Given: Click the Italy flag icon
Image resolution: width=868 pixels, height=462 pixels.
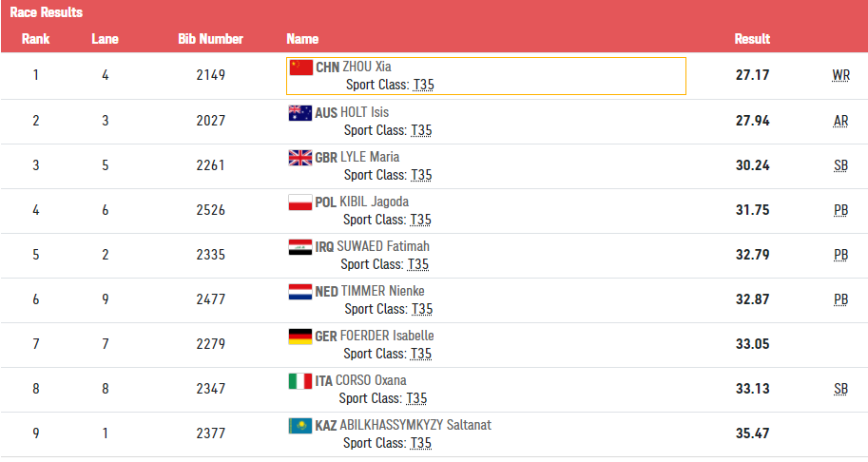Looking at the screenshot, I should pos(300,380).
